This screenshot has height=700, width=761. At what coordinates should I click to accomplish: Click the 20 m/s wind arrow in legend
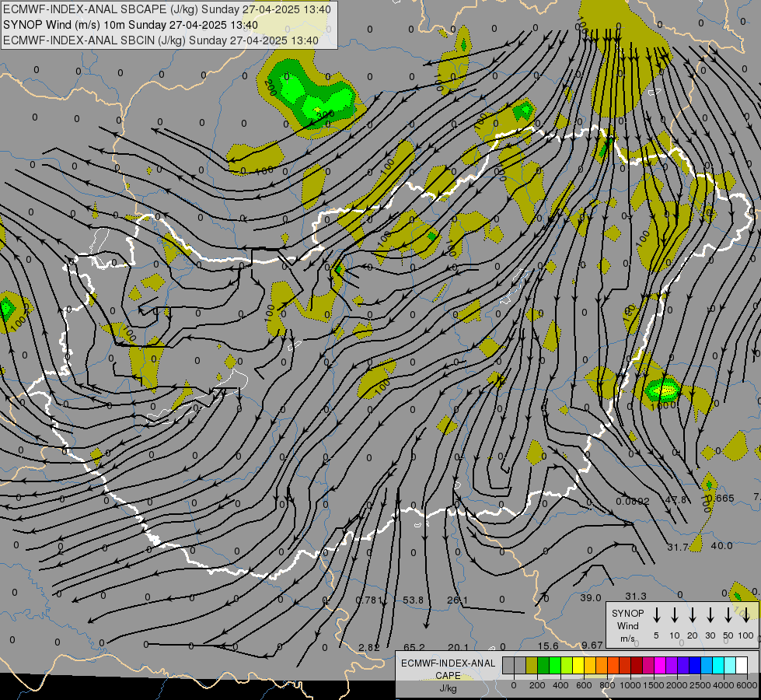click(692, 615)
